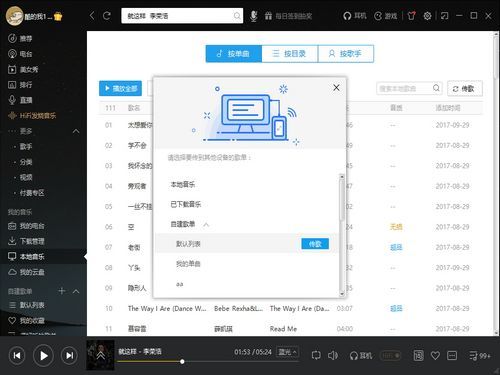Click magnifier in local song search box
This screenshot has height=375, width=500.
[436, 88]
